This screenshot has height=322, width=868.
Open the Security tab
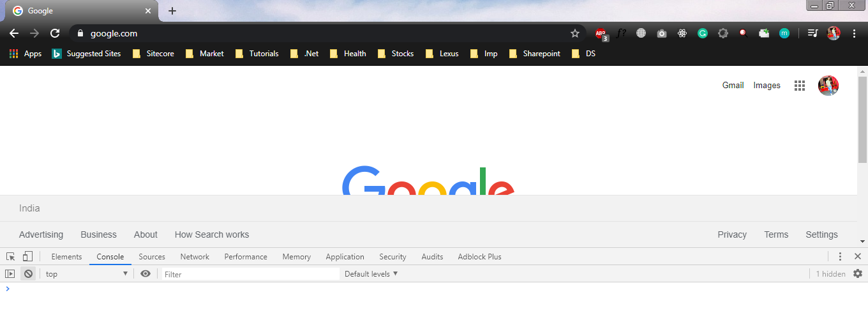393,257
